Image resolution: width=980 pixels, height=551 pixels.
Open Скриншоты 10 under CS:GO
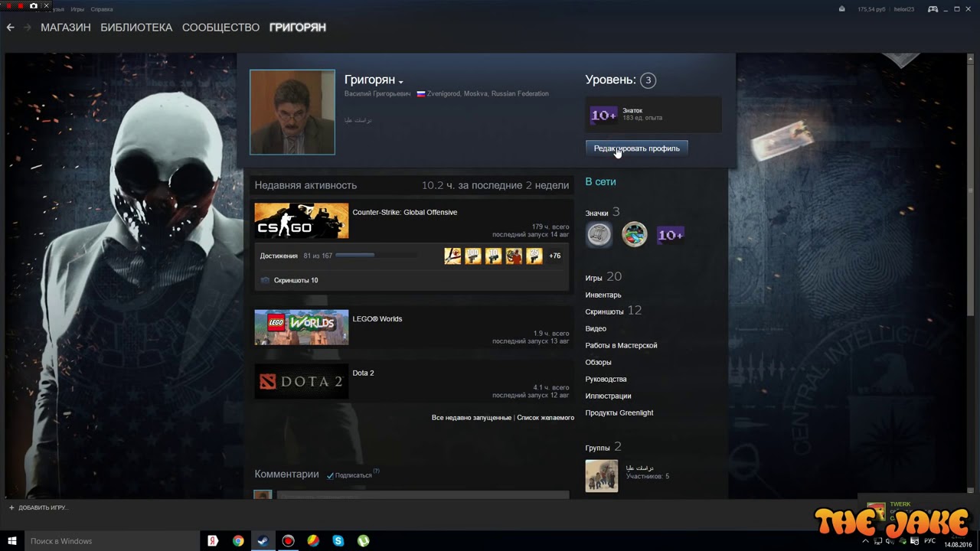tap(296, 280)
